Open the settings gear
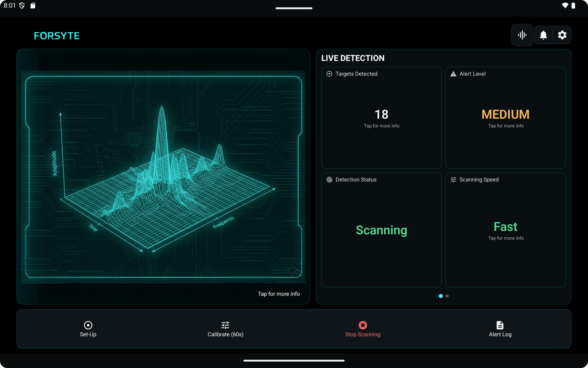Image resolution: width=588 pixels, height=368 pixels. pos(562,35)
